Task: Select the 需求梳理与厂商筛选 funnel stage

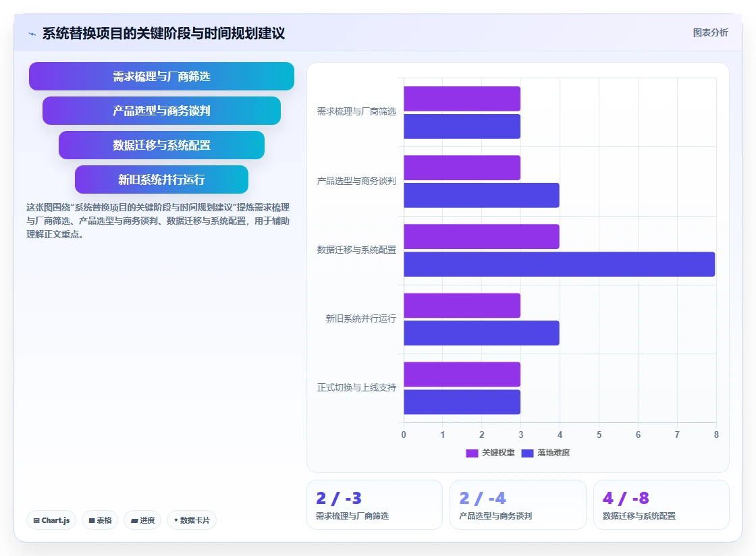Action: click(x=161, y=76)
